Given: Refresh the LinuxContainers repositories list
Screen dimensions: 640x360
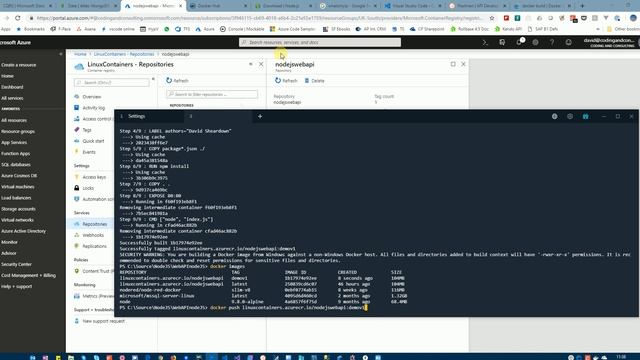Looking at the screenshot, I should [x=177, y=81].
